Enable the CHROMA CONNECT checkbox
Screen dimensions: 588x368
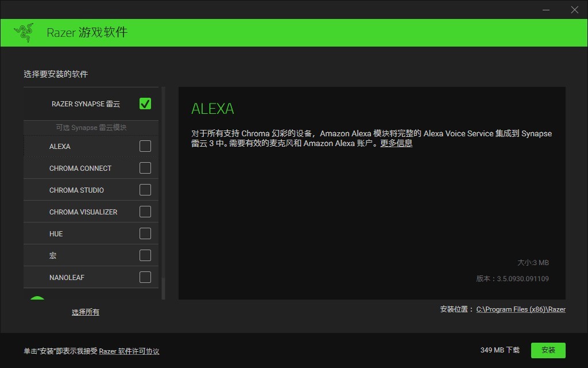pyautogui.click(x=145, y=168)
